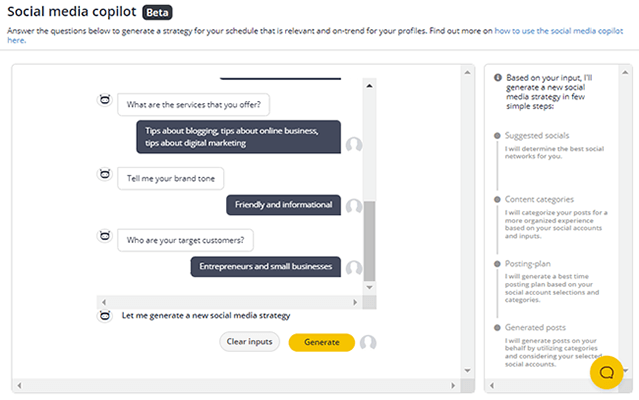The width and height of the screenshot is (639, 400).
Task: Click the 'Friendly and informational' answer bubble
Action: (284, 204)
